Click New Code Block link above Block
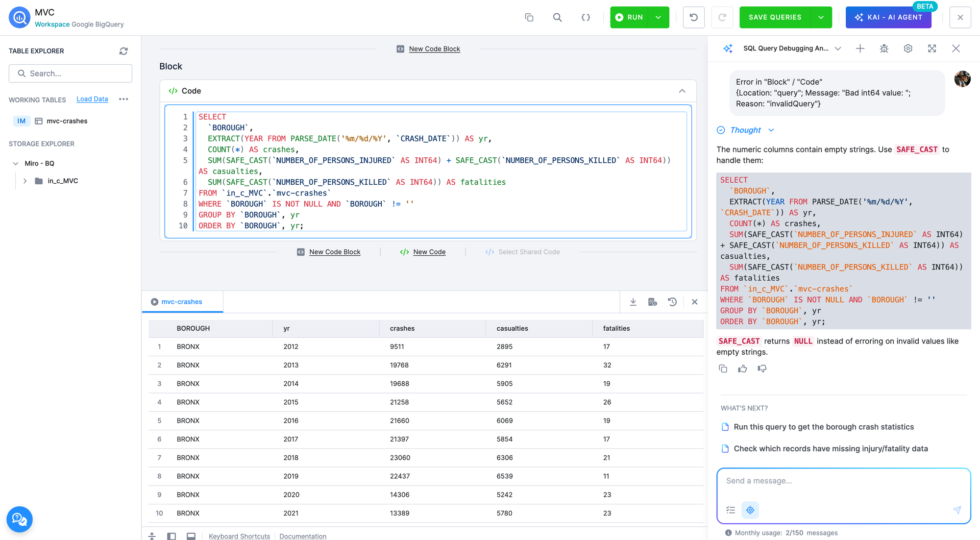 click(x=434, y=49)
